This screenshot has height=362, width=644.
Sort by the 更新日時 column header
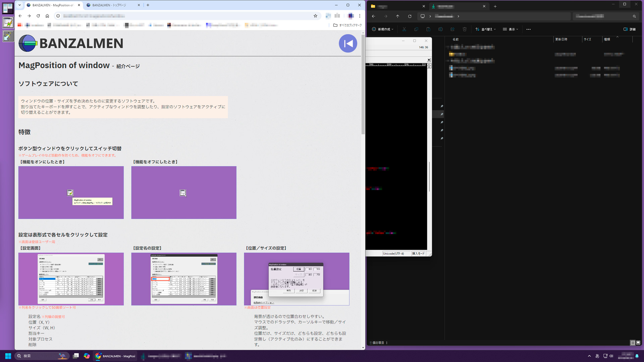561,40
